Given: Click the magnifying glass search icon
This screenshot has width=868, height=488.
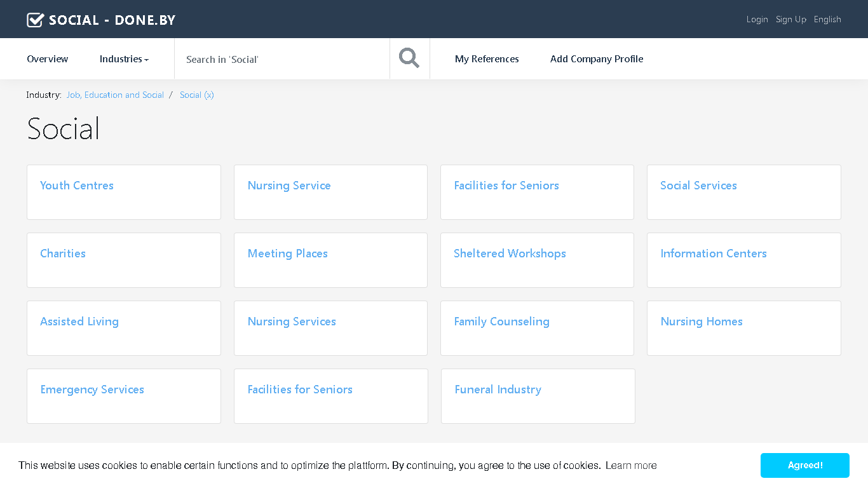Looking at the screenshot, I should point(409,58).
